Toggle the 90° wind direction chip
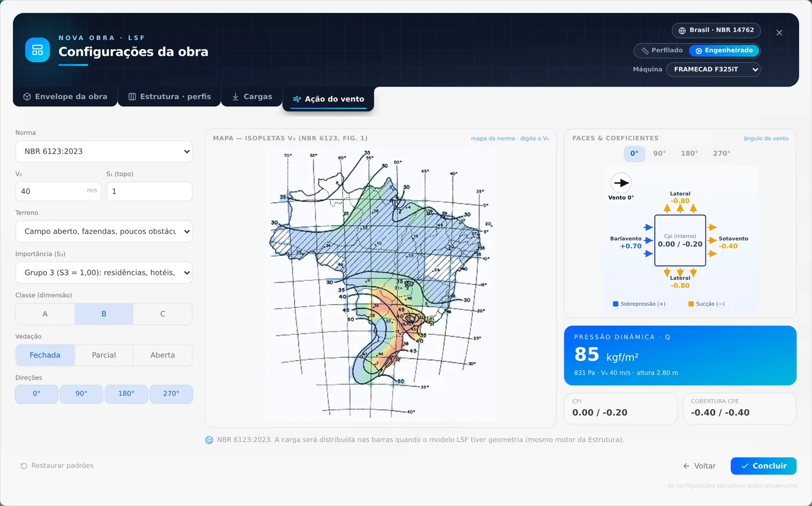The width and height of the screenshot is (812, 506). pos(81,394)
